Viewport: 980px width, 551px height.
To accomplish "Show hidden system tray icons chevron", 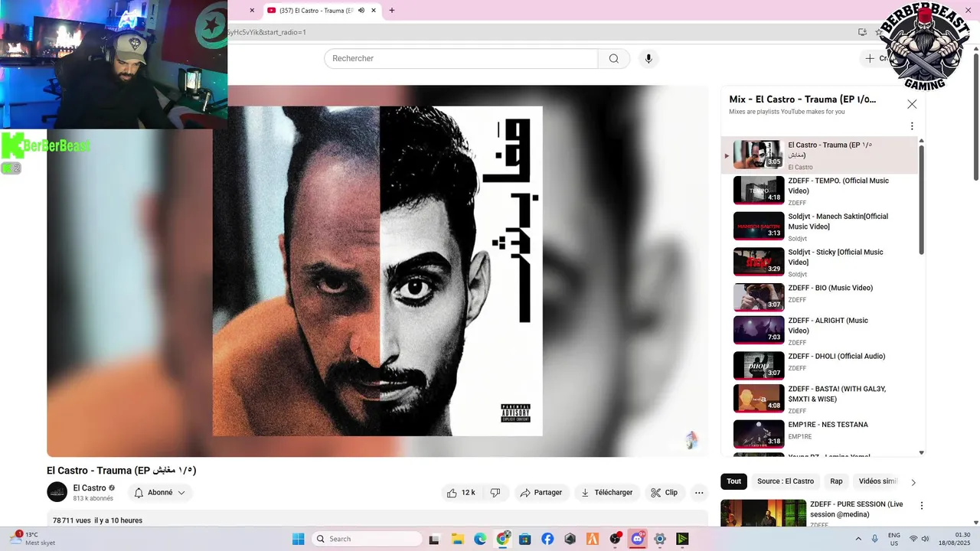I will click(857, 539).
